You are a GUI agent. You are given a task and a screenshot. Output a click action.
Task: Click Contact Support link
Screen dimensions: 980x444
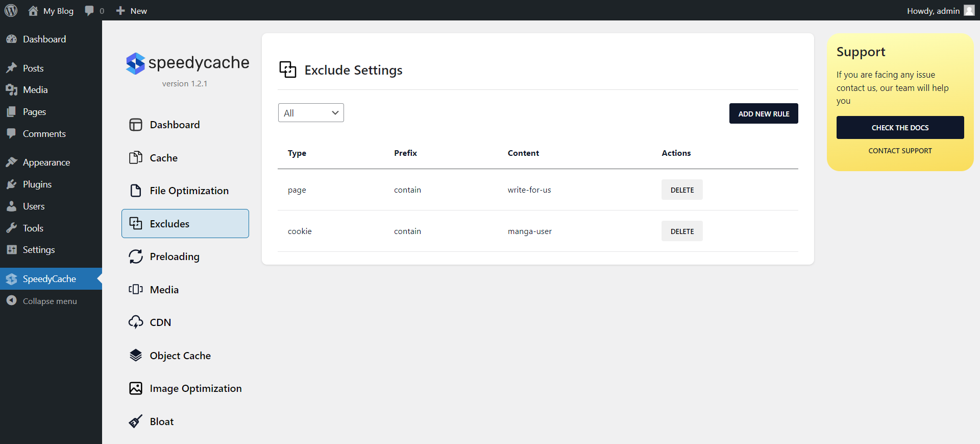click(x=900, y=151)
